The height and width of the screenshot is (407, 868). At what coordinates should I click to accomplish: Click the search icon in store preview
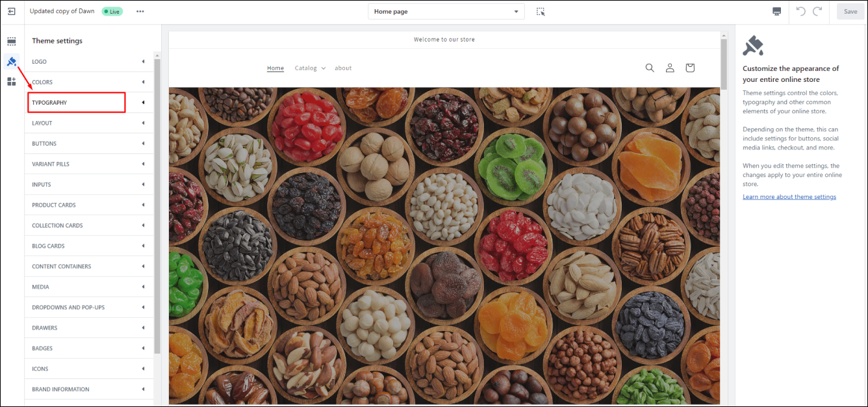[x=650, y=68]
